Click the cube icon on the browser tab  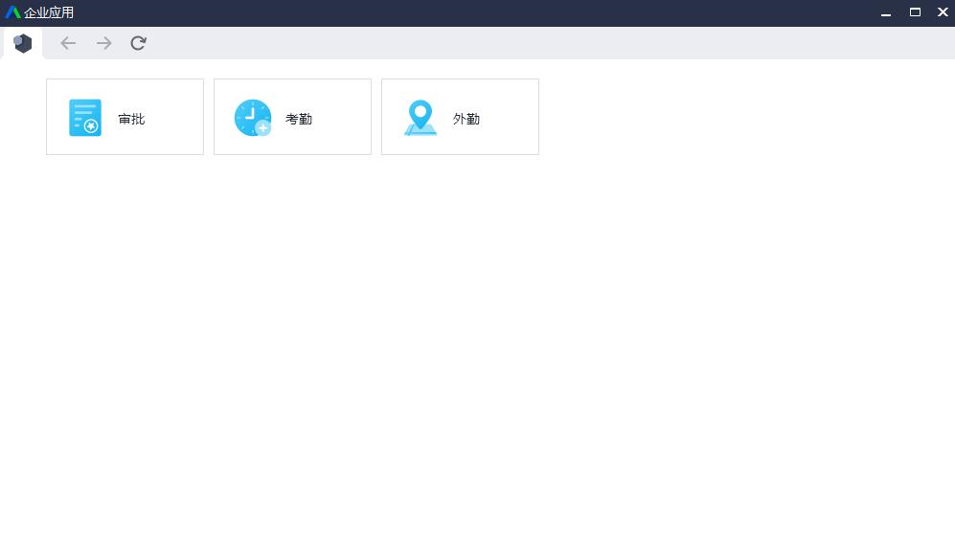(x=22, y=42)
